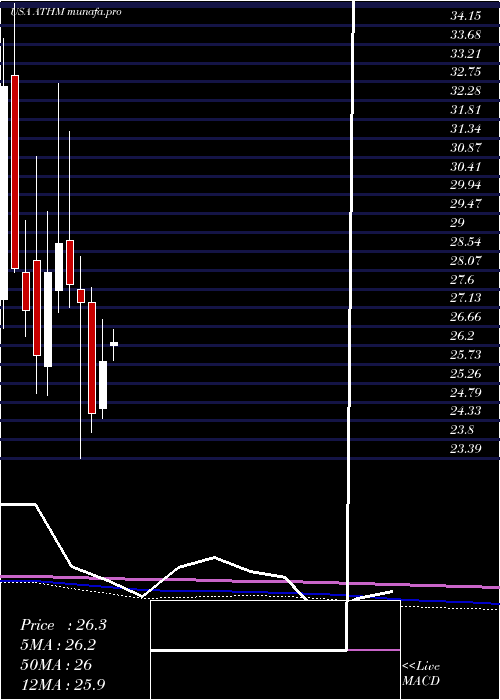Click the 24.33 price axis label
This screenshot has width=500, height=700.
466,411
